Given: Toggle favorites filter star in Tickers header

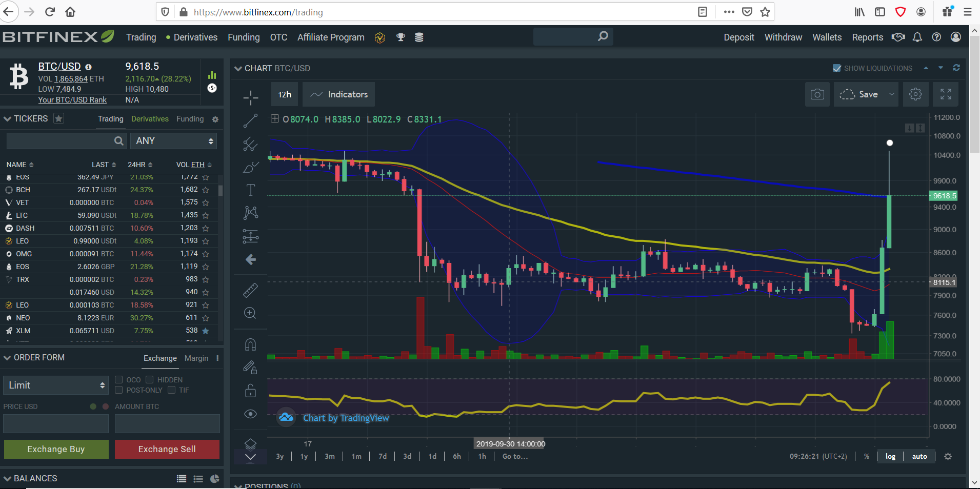Looking at the screenshot, I should pos(59,118).
